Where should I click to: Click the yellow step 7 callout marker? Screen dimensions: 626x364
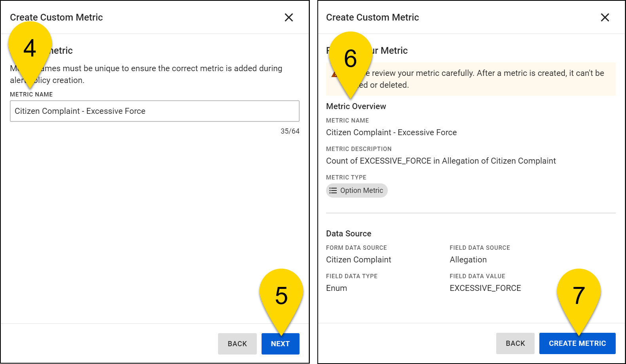click(579, 295)
